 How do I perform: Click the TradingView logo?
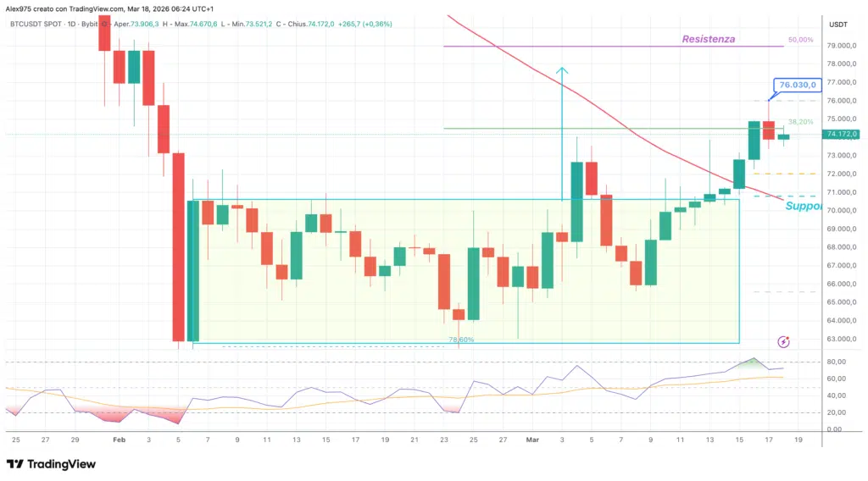51,464
